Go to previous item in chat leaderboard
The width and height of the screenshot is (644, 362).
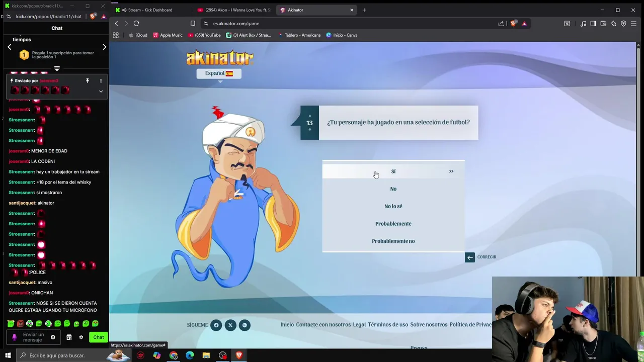(10, 47)
